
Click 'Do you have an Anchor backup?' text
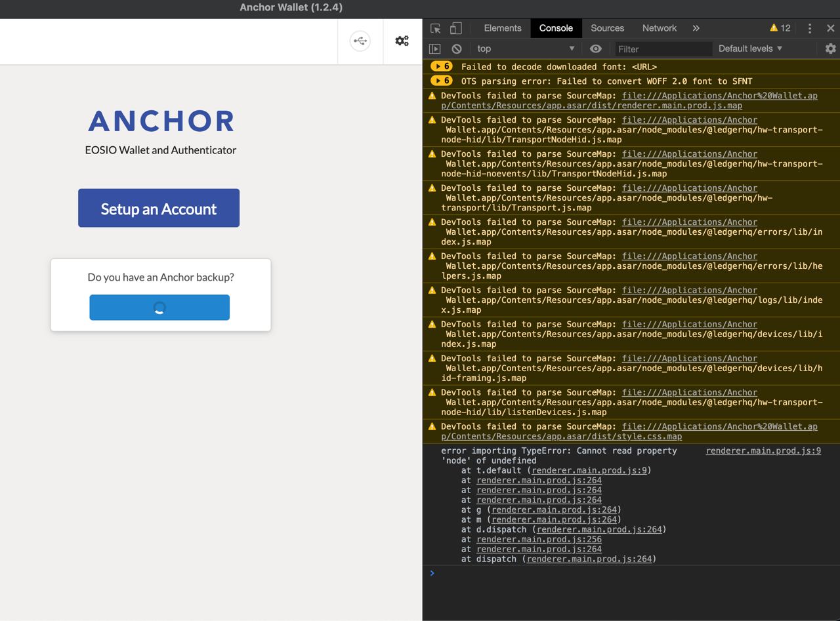click(x=161, y=277)
